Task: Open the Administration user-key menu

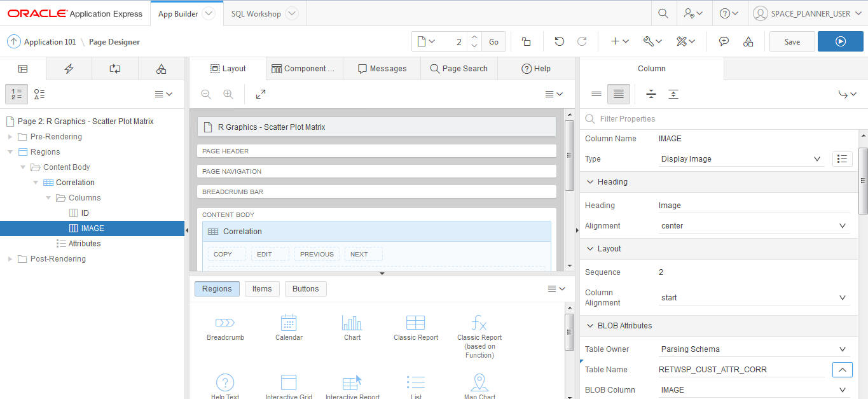Action: (x=692, y=13)
